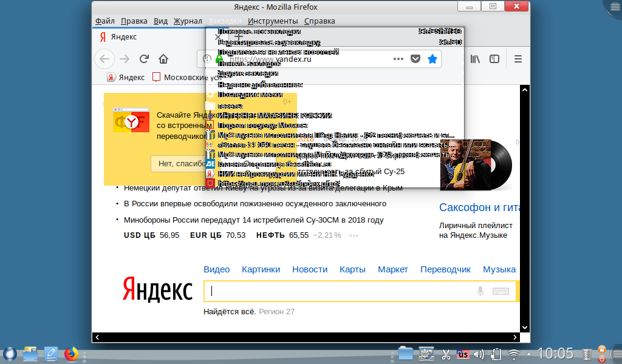Click the microphone voice search icon
Image resolution: width=622 pixels, height=364 pixels.
click(x=480, y=291)
